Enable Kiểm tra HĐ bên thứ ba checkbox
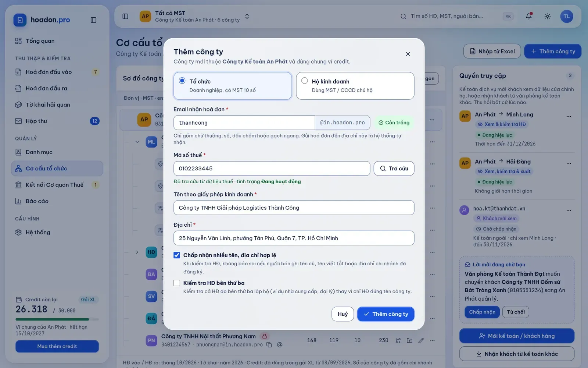 coord(177,283)
